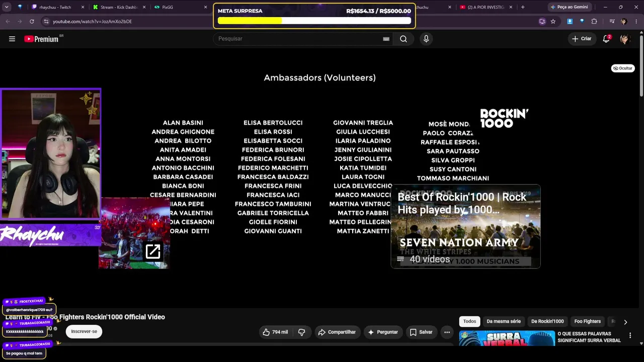The height and width of the screenshot is (362, 644).
Task: Open more actions ellipsis under video
Action: tap(447, 332)
